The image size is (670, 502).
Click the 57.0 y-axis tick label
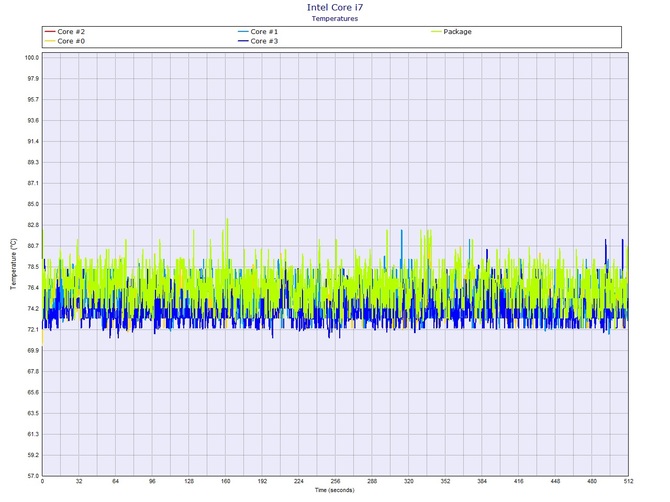pos(33,476)
